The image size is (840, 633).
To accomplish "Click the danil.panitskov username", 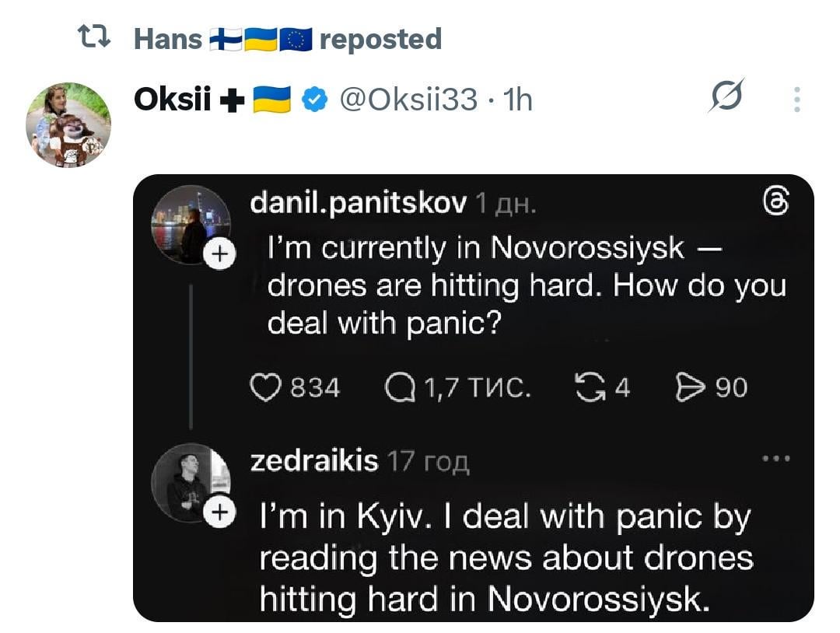I will pyautogui.click(x=359, y=203).
